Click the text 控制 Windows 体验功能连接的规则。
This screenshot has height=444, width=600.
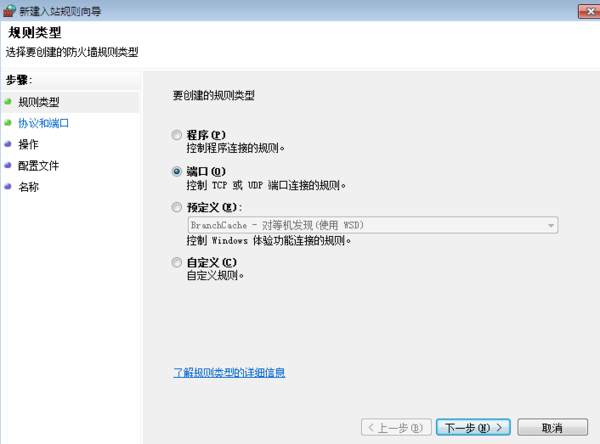(x=269, y=241)
